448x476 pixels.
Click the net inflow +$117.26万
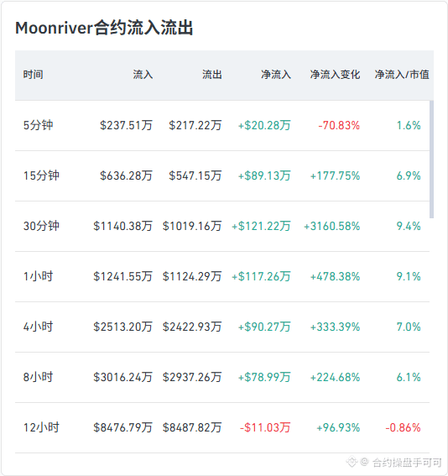tap(261, 276)
